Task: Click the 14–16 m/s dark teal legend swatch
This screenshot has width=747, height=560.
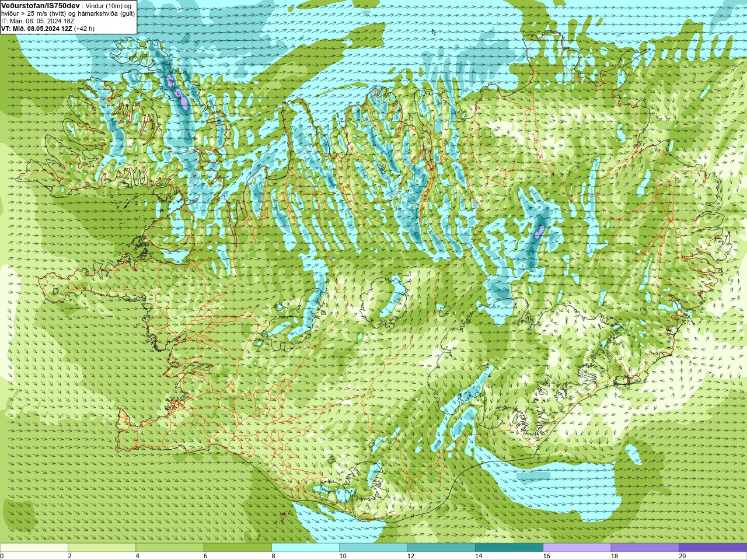Action: 509,548
